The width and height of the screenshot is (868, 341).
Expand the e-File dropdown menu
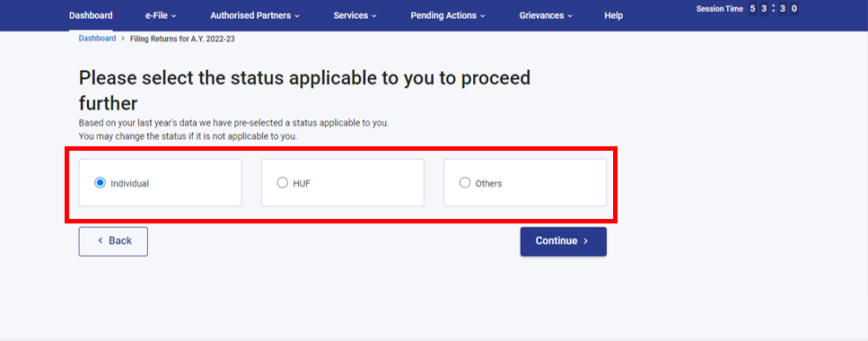pyautogui.click(x=161, y=15)
